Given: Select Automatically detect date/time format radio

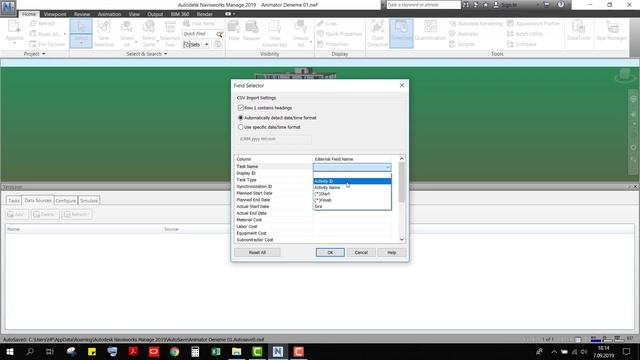Looking at the screenshot, I should click(x=240, y=118).
